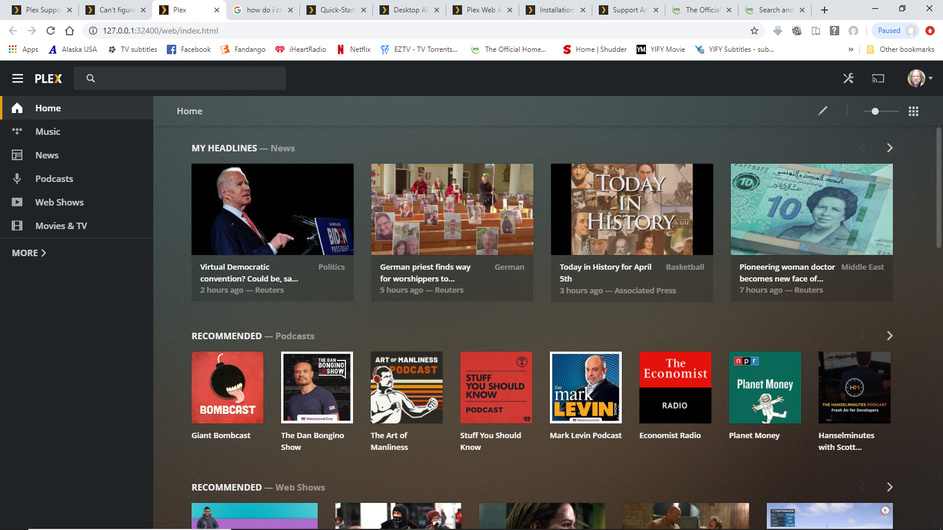Open Virtual Democratic convention news thumbnail
Screen dimensions: 943x530
[x=272, y=209]
